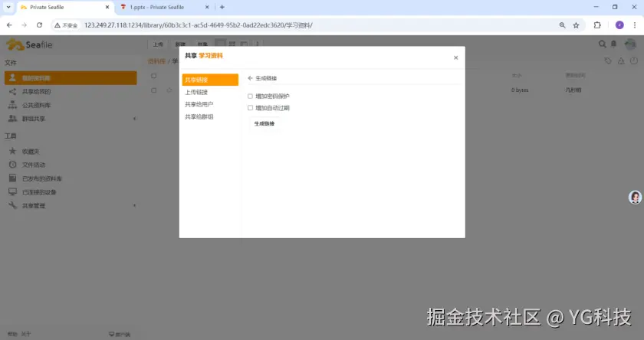Open the user avatar menu in Seafile
Screen dimensions: 644x340
[x=630, y=44]
